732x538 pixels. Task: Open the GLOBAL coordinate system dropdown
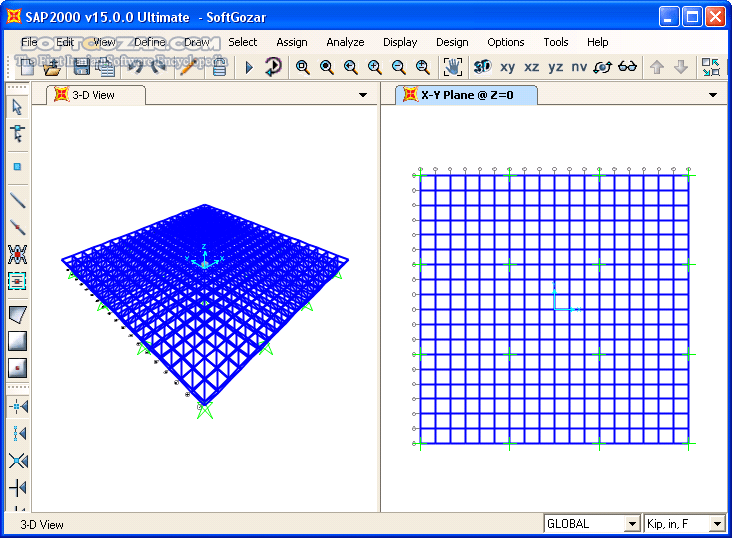631,523
